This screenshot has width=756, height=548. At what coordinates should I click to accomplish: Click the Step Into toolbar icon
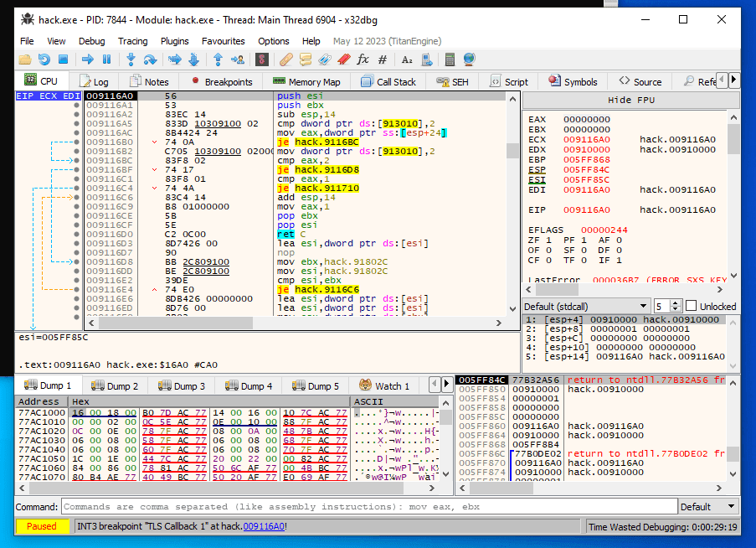coord(132,59)
